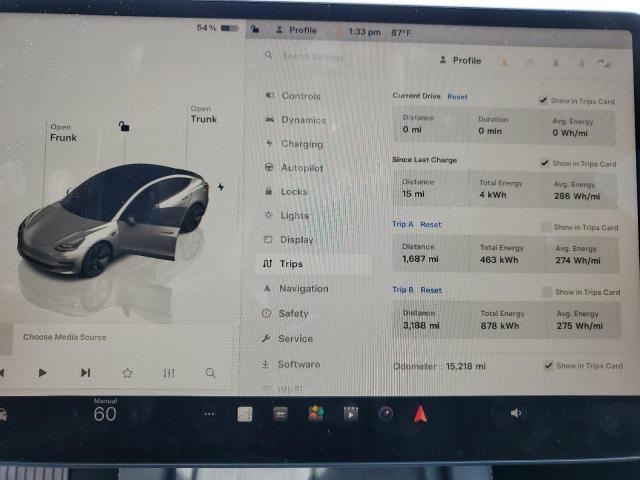Tap the Autopilot steering wheel icon
Screen dimensions: 640x480
[269, 167]
